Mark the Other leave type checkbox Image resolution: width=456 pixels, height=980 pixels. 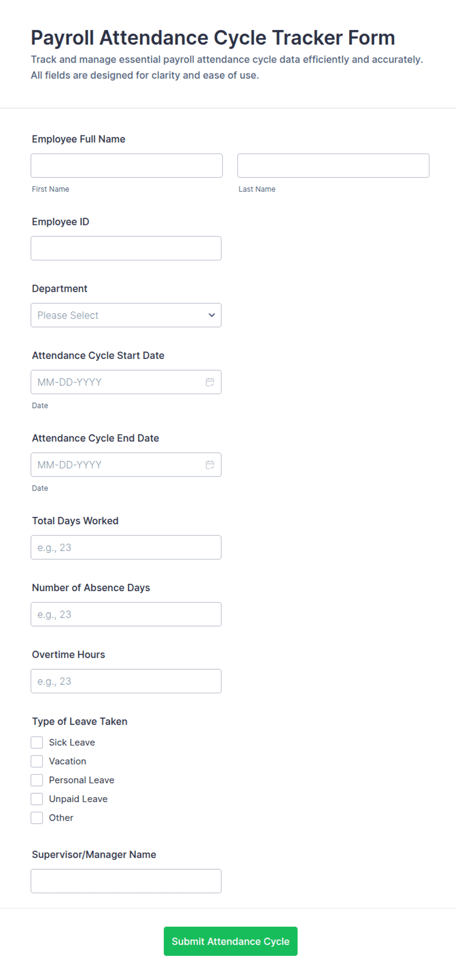(x=37, y=818)
